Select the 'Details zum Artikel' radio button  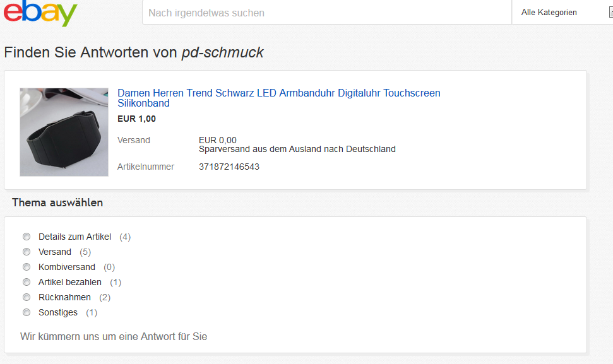[x=27, y=237]
